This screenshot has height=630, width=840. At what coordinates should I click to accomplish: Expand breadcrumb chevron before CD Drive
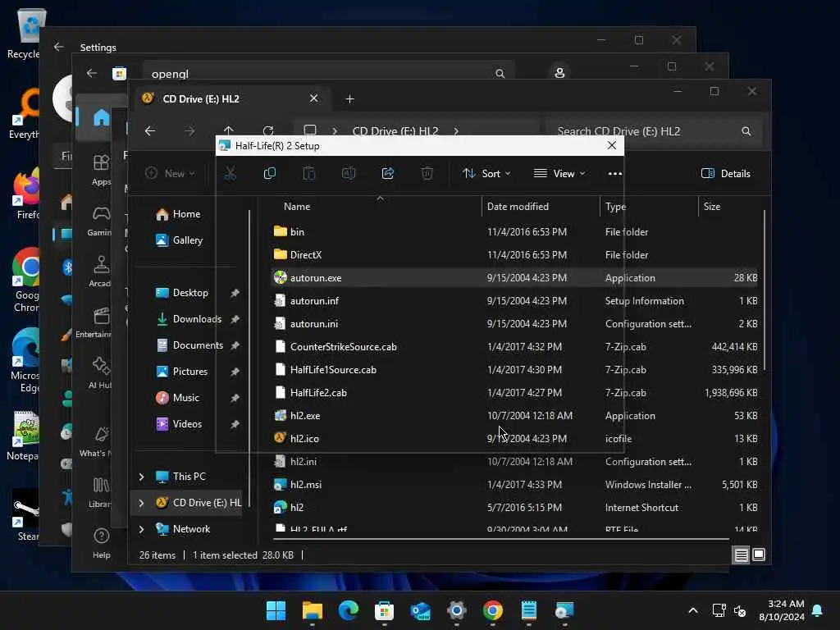click(335, 131)
